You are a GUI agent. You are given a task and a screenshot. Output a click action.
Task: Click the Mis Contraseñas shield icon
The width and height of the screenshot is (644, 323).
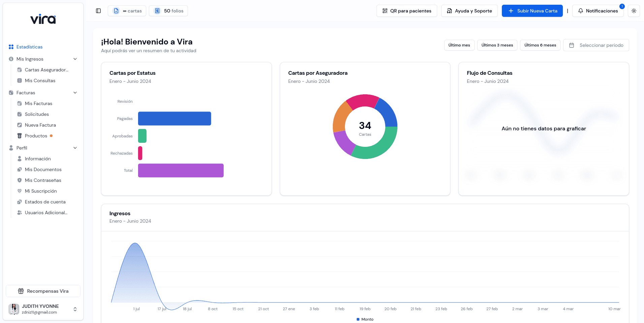[20, 180]
